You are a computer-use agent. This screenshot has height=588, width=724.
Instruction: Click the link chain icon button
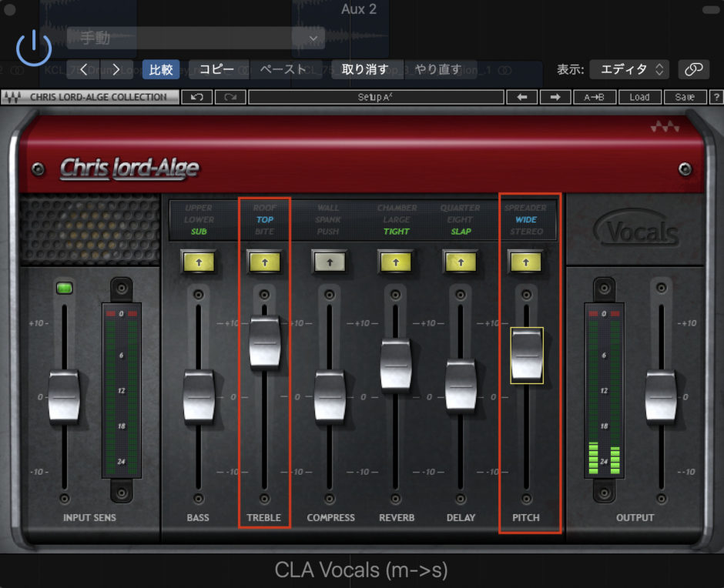coord(693,69)
